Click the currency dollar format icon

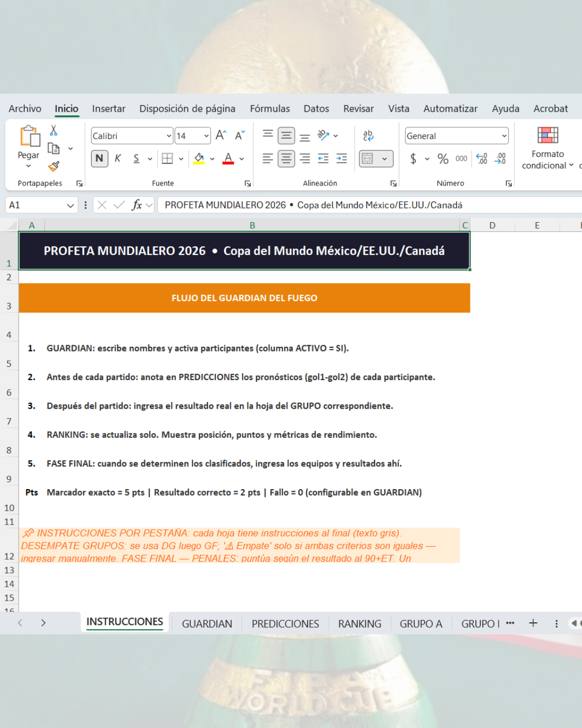tap(413, 159)
